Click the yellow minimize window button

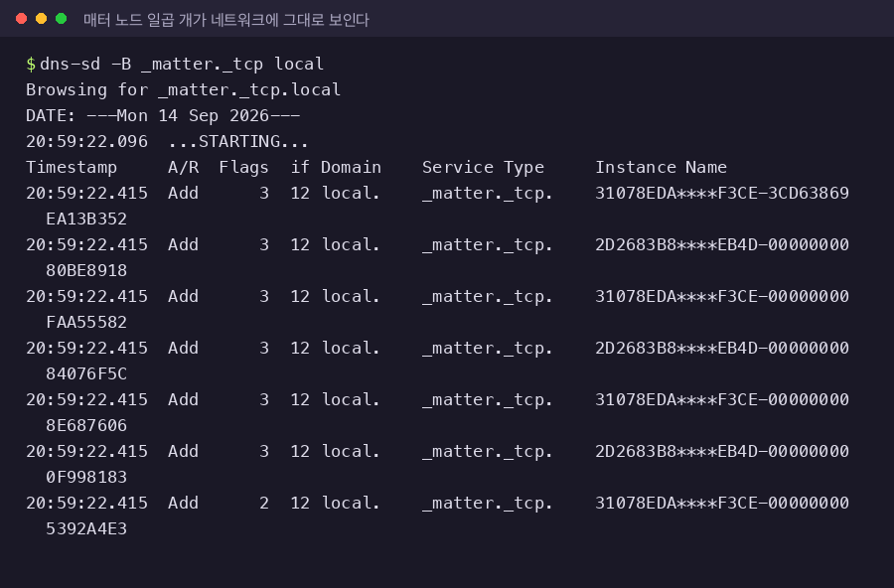click(41, 19)
